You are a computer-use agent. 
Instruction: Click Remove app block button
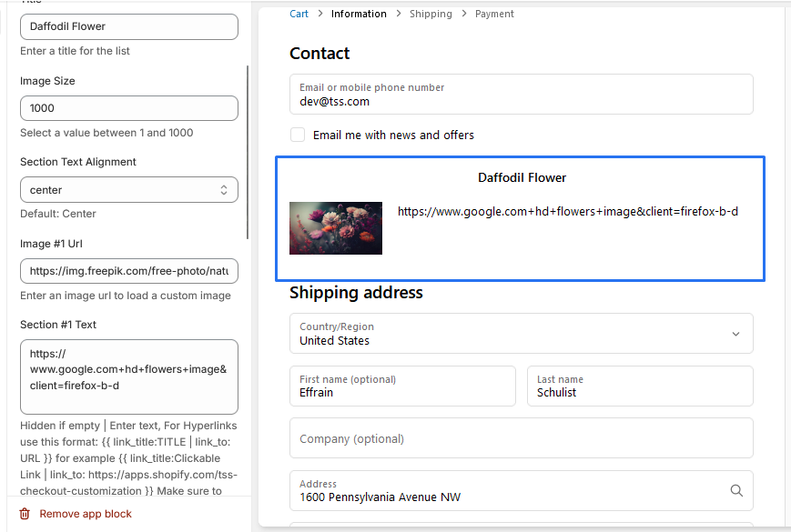85,514
